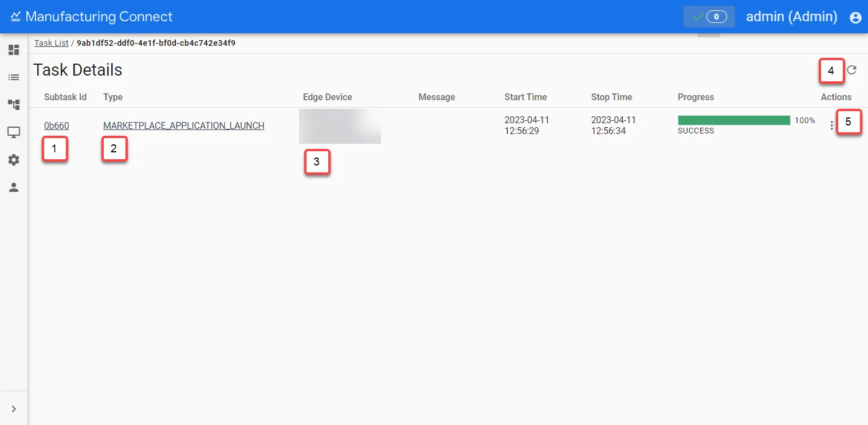Click the Type column header

113,97
